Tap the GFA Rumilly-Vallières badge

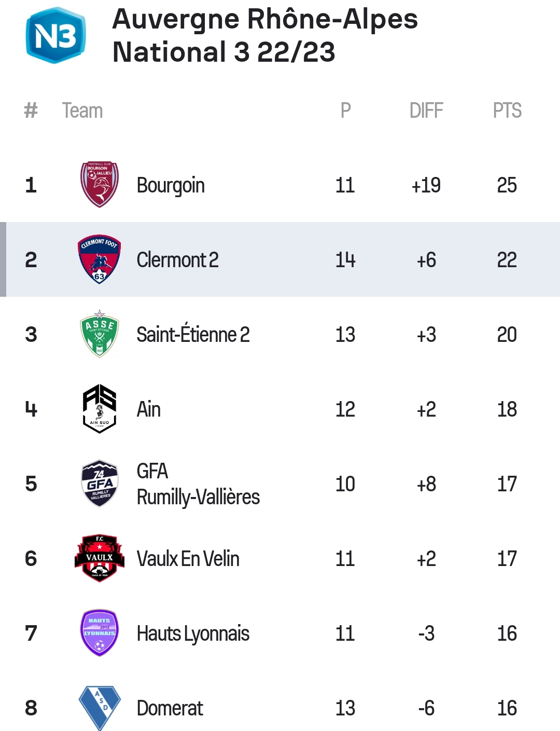point(100,483)
